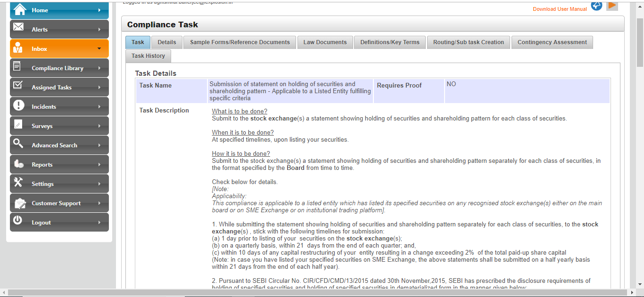Expand the Home menu arrow

point(99,10)
